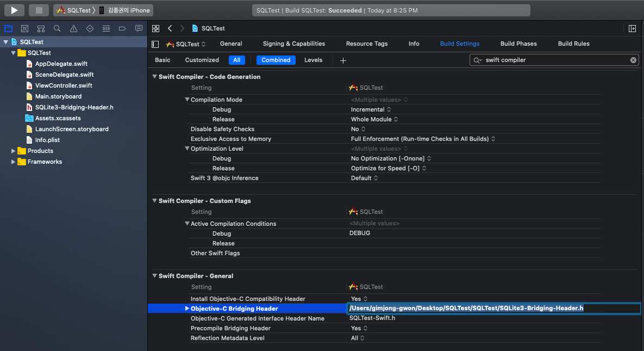Choose the iPhone run destination
The height and width of the screenshot is (351, 644).
(x=125, y=10)
